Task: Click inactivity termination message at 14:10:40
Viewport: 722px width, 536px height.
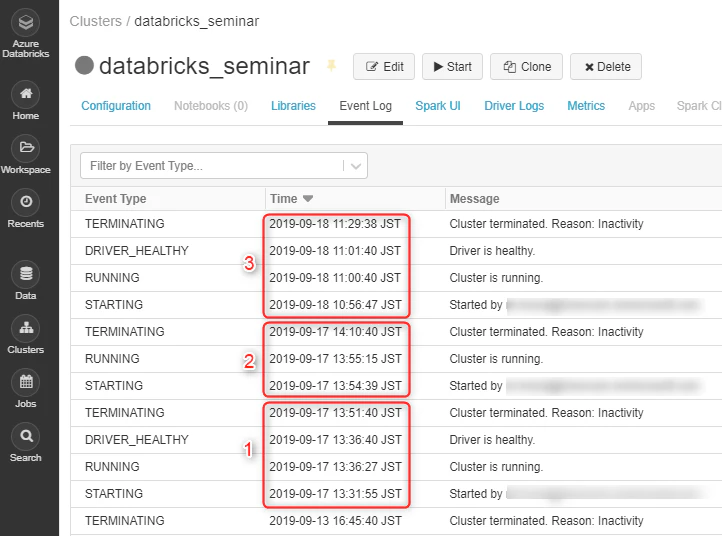Action: pyautogui.click(x=546, y=332)
